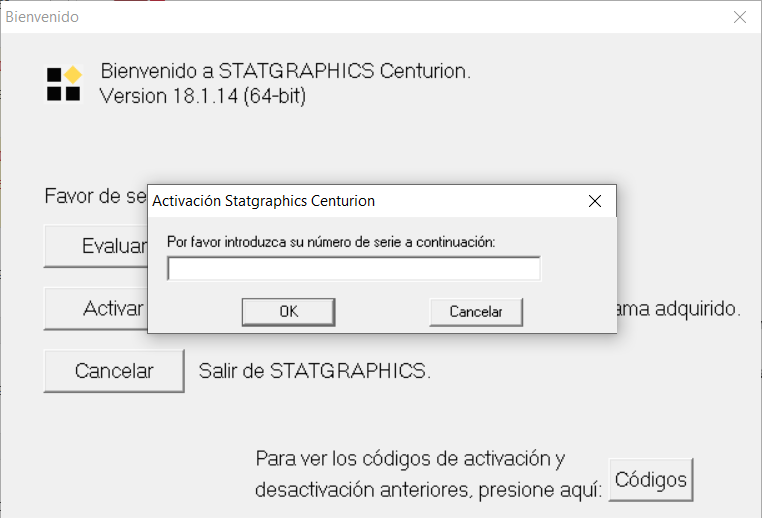Select the Activar button
This screenshot has height=518, width=762.
click(96, 309)
